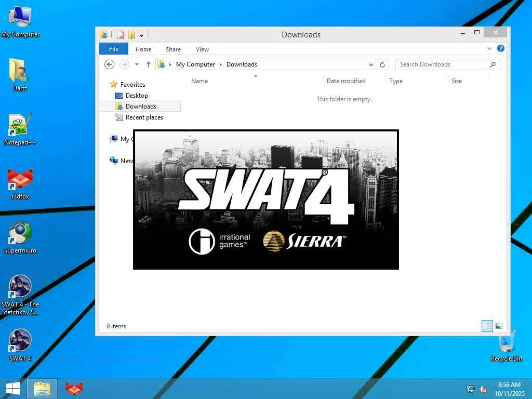Viewport: 532px width, 399px height.
Task: Open File Explorer in the taskbar
Action: pyautogui.click(x=42, y=389)
